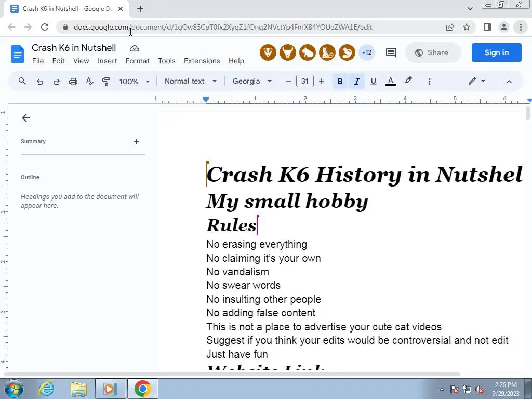532x399 pixels.
Task: Add a summary with the plus button
Action: pos(137,142)
